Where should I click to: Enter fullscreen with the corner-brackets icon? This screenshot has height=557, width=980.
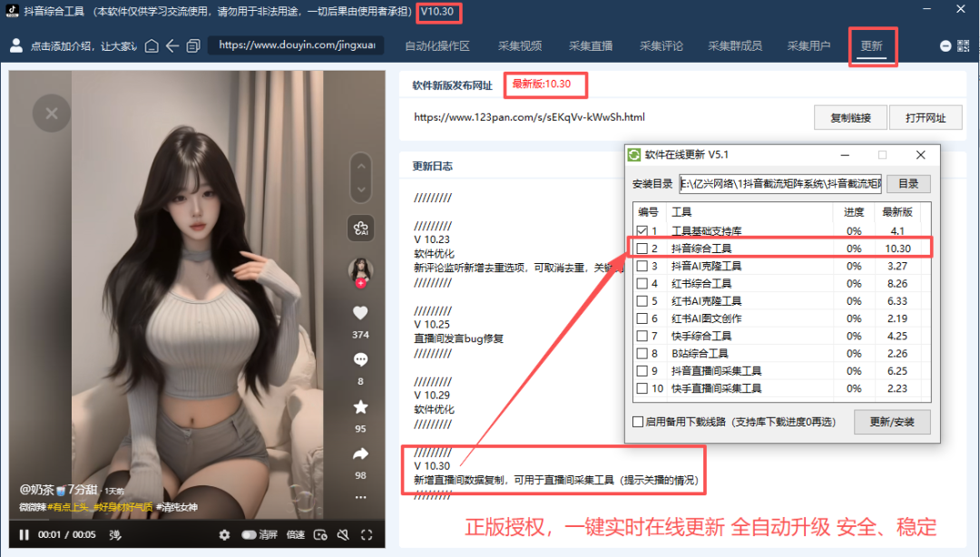pos(367,535)
